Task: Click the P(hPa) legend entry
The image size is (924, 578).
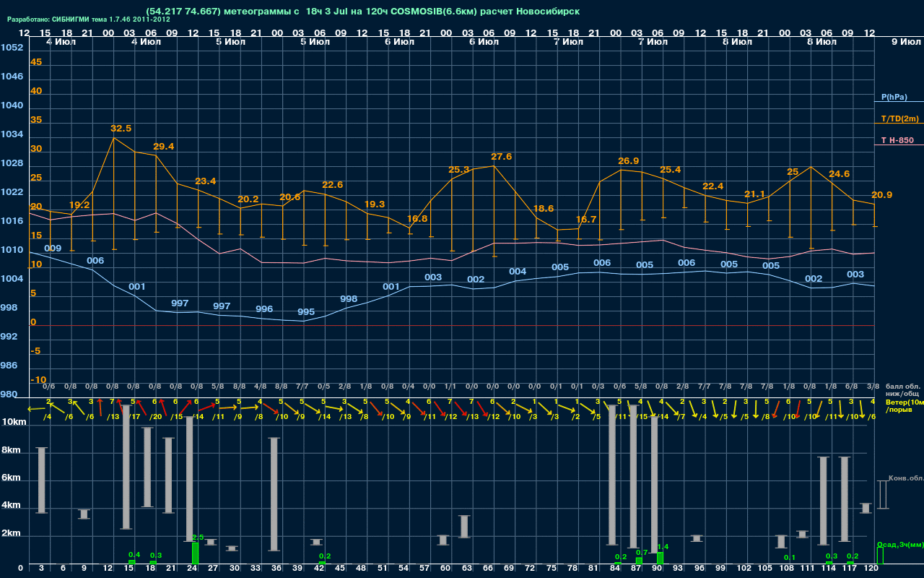Action: 894,97
